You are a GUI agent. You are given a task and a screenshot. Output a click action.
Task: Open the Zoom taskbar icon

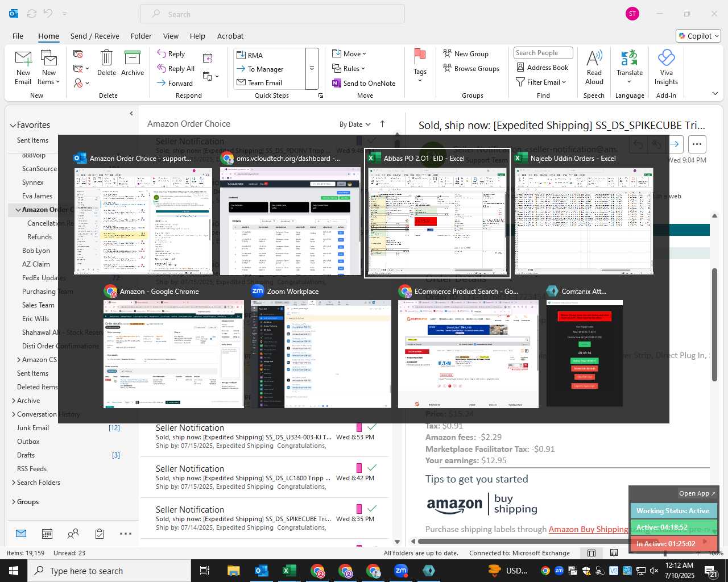[x=401, y=571]
